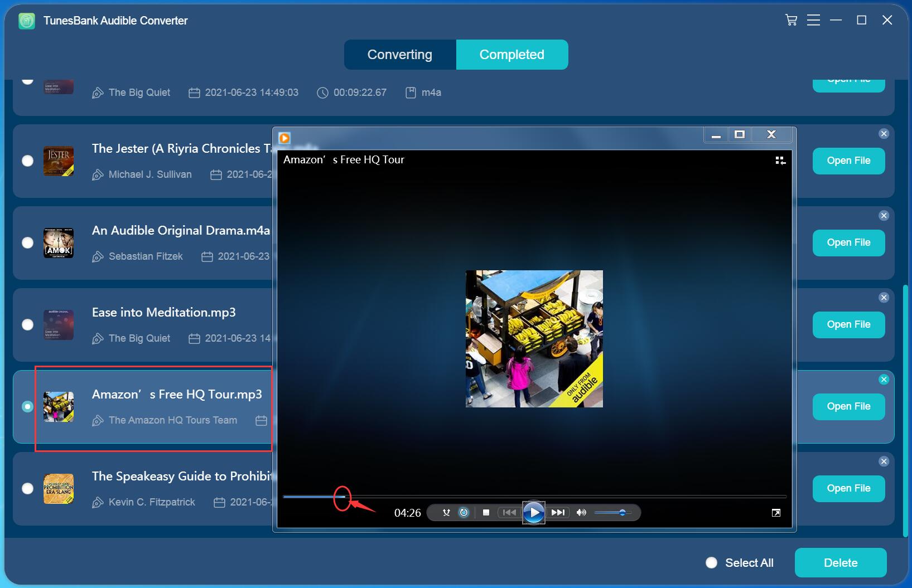Viewport: 912px width, 588px height.
Task: Click the TunesBank app logo
Action: point(27,21)
